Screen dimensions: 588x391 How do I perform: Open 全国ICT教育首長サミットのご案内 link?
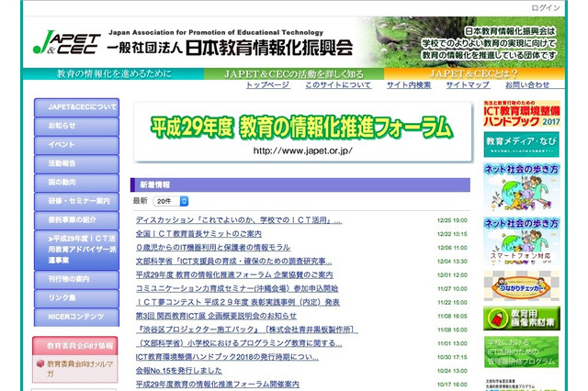(198, 234)
